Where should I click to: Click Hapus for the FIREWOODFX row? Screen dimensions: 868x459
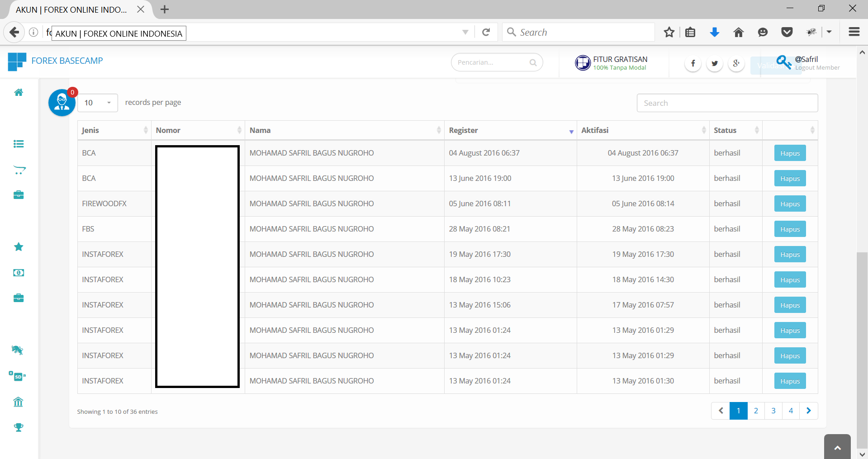coord(790,204)
